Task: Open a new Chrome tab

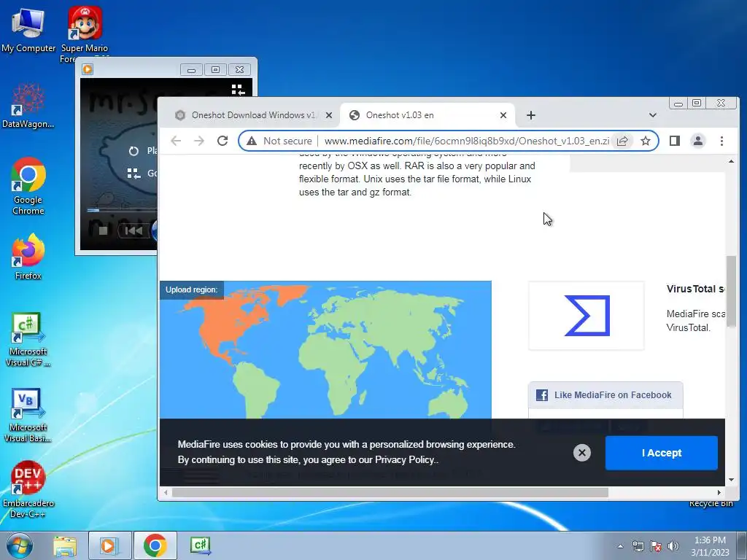Action: click(531, 115)
